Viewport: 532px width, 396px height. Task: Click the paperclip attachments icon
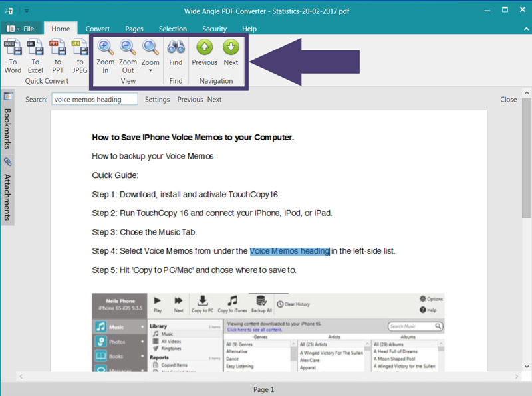(7, 161)
